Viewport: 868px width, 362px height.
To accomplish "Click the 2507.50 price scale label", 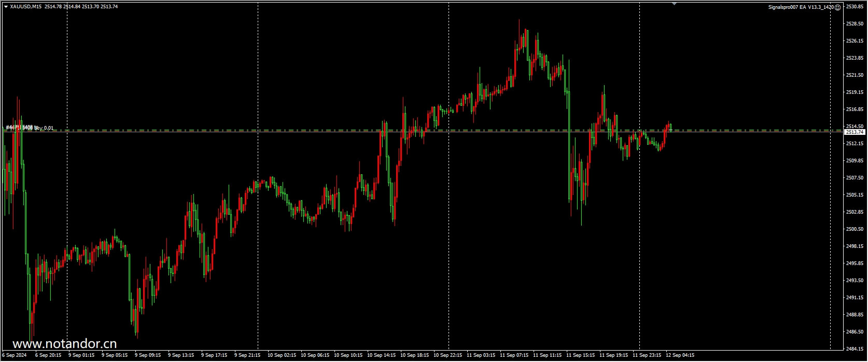I will [855, 178].
